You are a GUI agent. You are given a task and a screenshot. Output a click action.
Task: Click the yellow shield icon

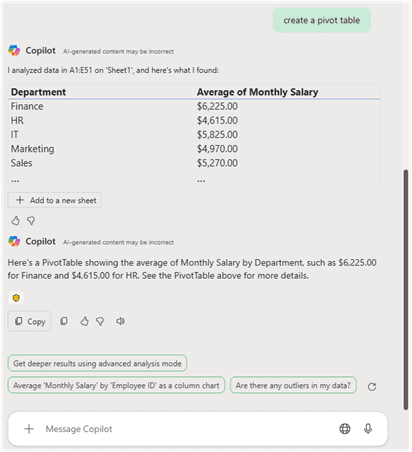tap(16, 298)
